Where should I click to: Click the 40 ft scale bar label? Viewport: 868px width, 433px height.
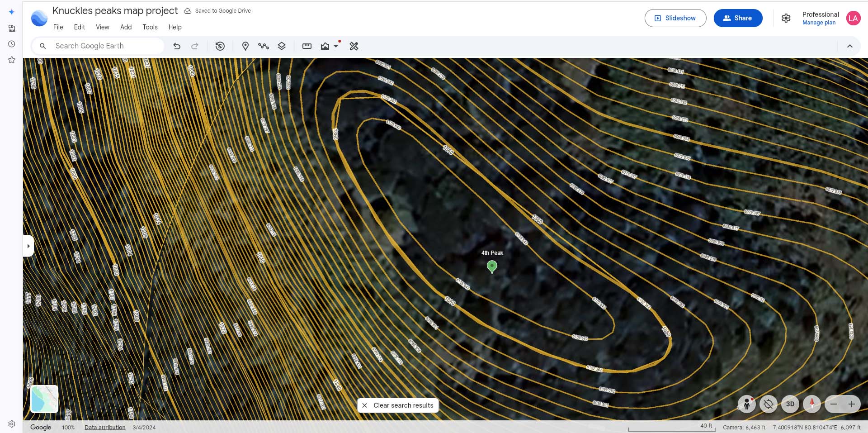click(x=706, y=426)
